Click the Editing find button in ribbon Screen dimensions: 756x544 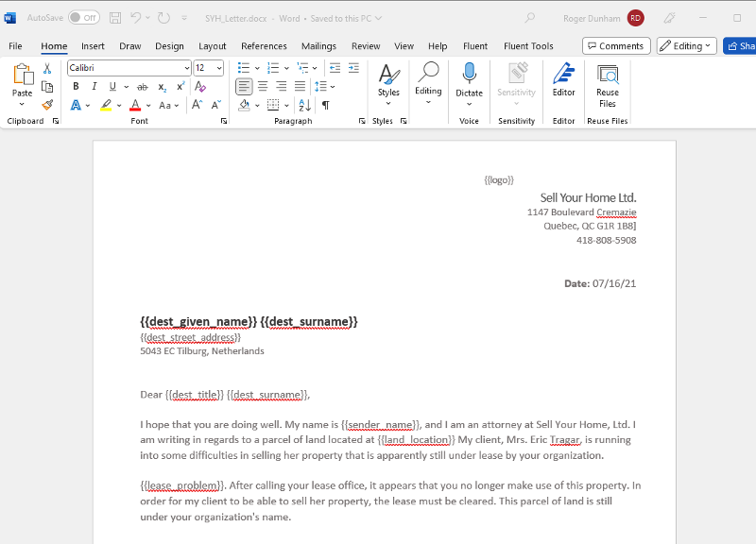click(428, 83)
